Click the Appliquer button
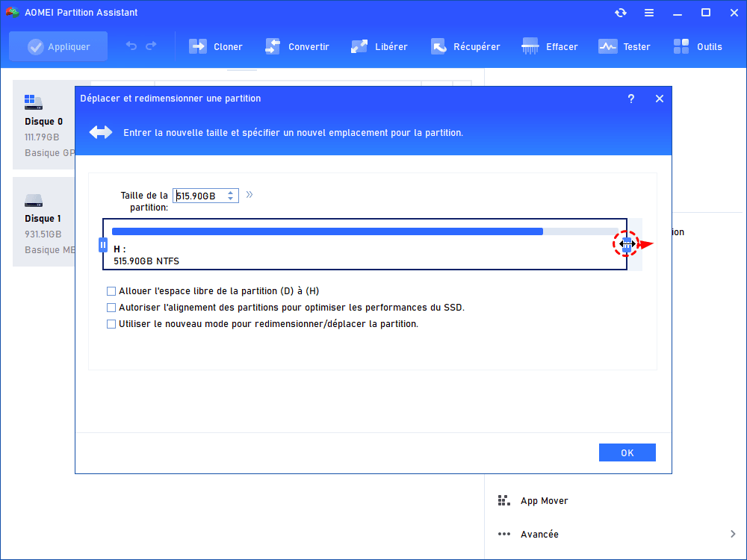 (x=58, y=46)
